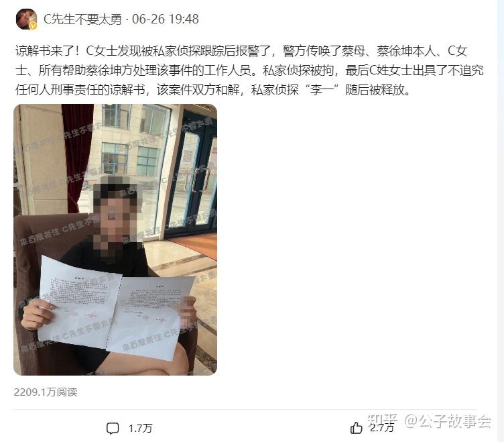Click the @公子故事会 watermark text

pyautogui.click(x=448, y=421)
